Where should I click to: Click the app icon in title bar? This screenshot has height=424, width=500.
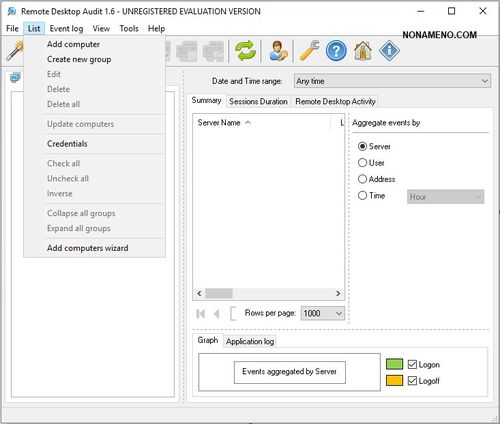(12, 11)
